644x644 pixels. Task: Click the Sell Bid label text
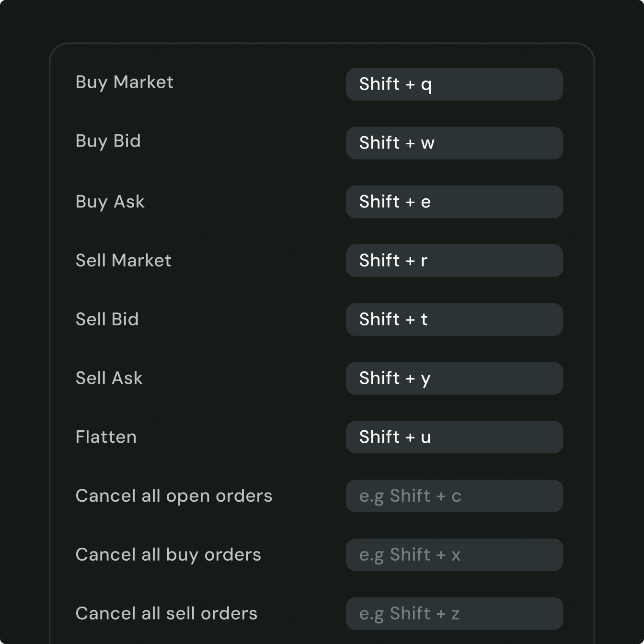click(x=107, y=319)
